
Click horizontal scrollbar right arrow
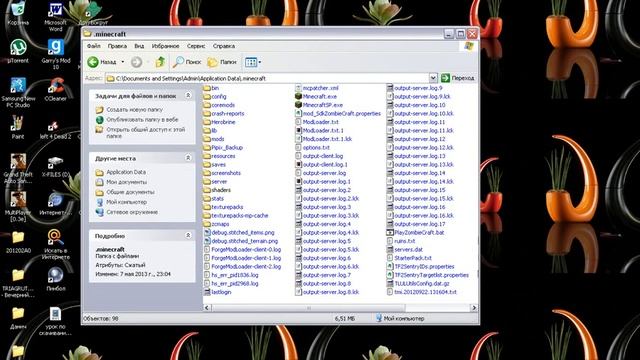click(x=474, y=308)
